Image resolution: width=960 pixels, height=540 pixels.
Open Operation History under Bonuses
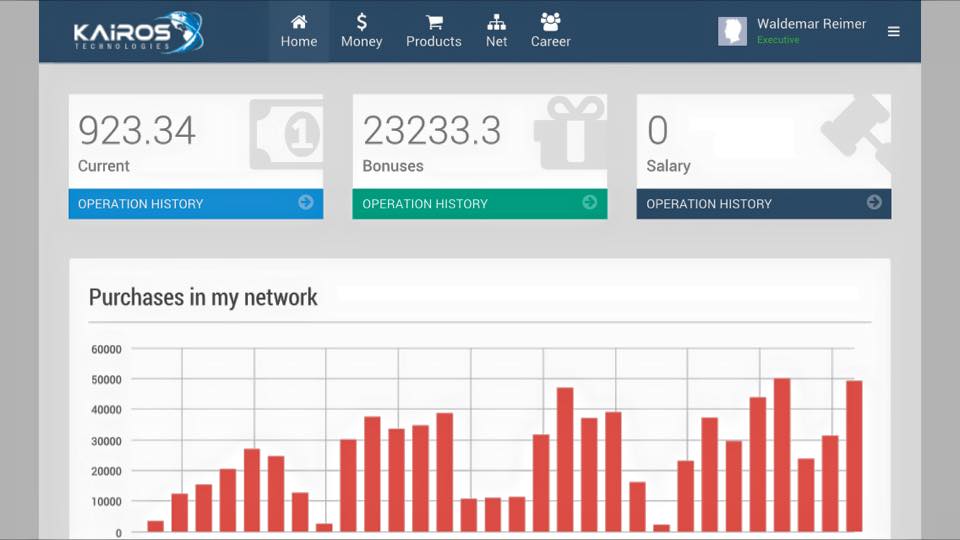pos(425,204)
